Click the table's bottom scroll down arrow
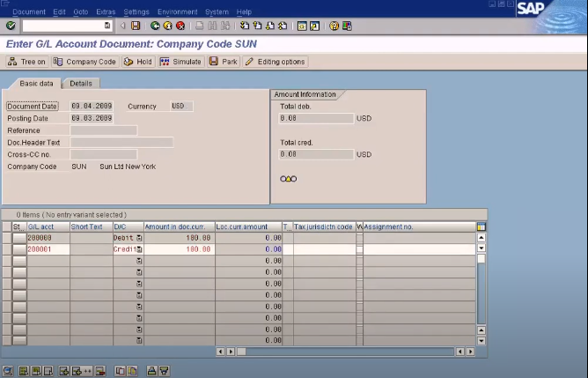Viewport: 588px width, 378px height. 481,341
